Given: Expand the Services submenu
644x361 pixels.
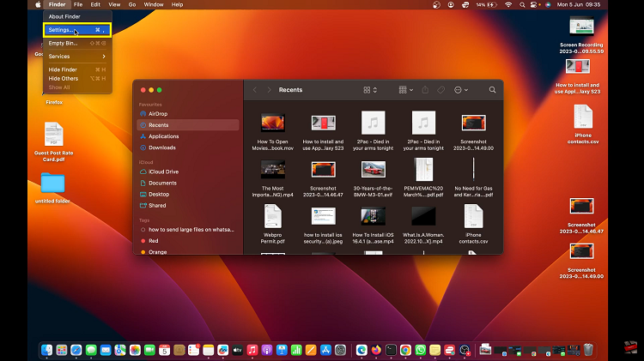Looking at the screenshot, I should click(77, 57).
